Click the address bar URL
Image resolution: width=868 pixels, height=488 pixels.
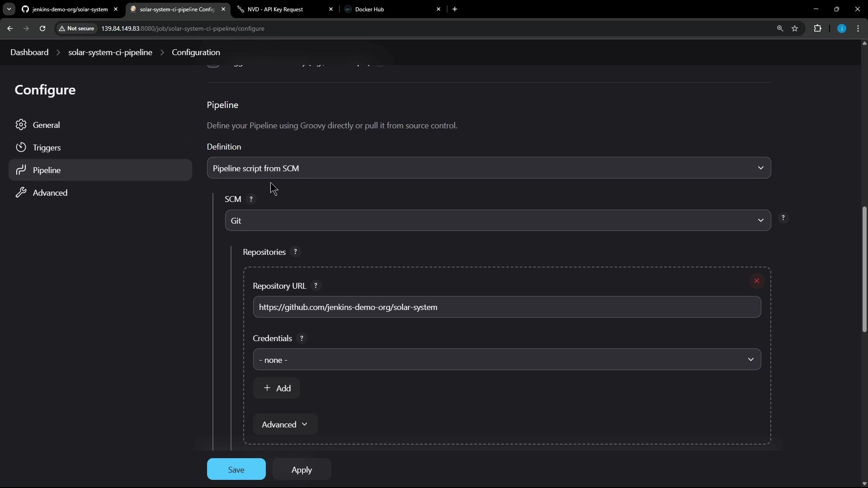click(x=183, y=28)
